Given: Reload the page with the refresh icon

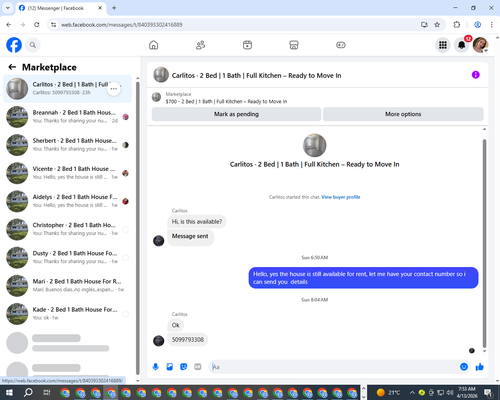Looking at the screenshot, I should tap(37, 25).
